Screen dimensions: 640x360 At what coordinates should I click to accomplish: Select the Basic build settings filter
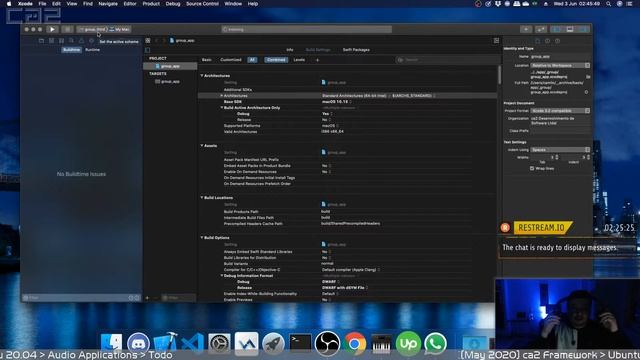pyautogui.click(x=207, y=60)
